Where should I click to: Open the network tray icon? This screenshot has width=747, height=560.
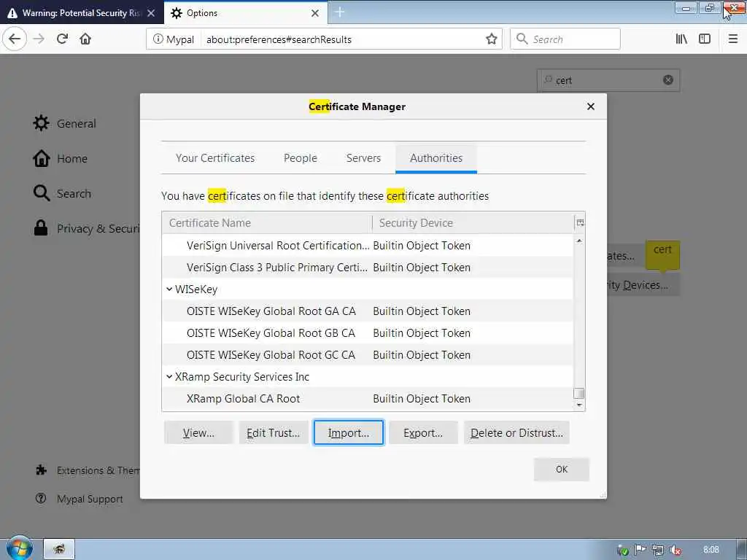click(657, 550)
